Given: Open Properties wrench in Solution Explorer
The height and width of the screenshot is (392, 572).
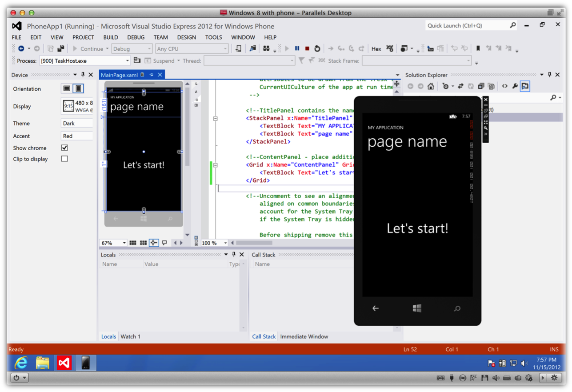Looking at the screenshot, I should pos(515,86).
